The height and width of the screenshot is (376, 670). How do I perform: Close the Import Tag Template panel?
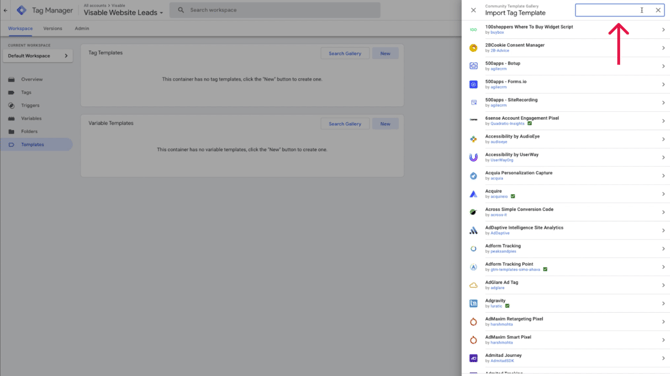(x=473, y=10)
